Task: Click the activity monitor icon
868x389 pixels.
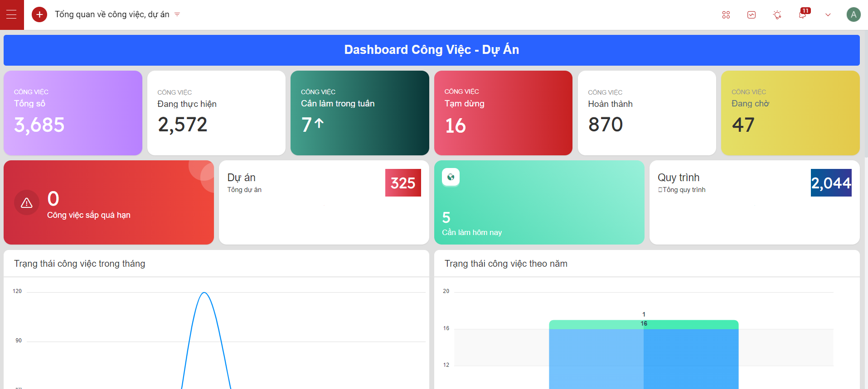Action: tap(752, 15)
